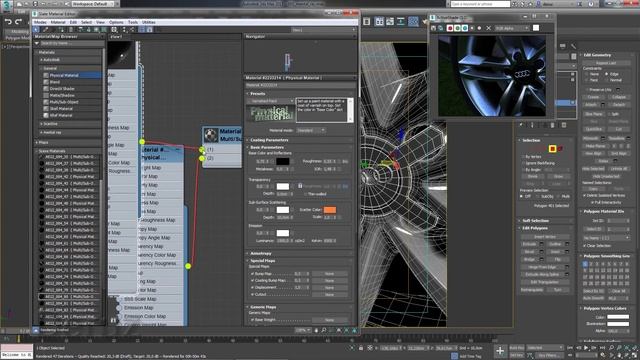Image resolution: width=640 pixels, height=360 pixels.
Task: Expand the Scanline materials group
Action: click(50, 124)
